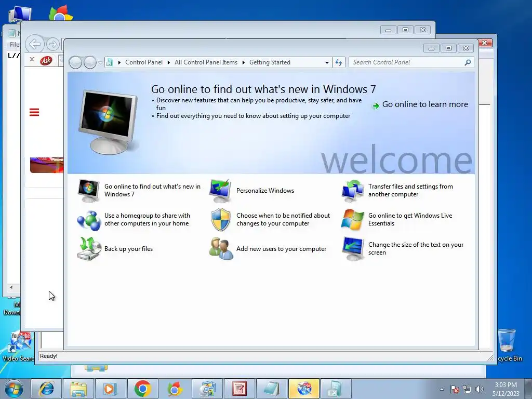Viewport: 532px width, 399px height.
Task: Open Windows Explorer folder taskbar icon
Action: (78, 389)
